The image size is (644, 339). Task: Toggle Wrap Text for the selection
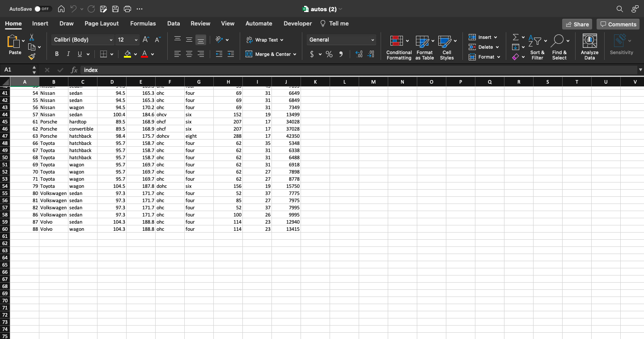pos(265,40)
